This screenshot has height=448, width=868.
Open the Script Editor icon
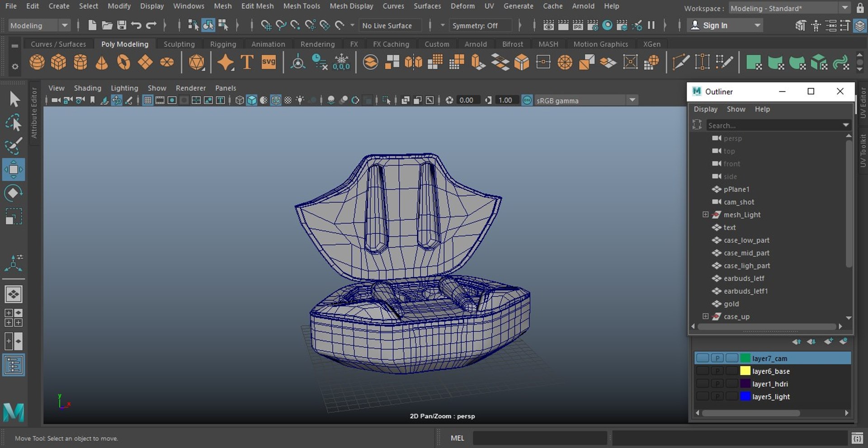[x=857, y=438]
